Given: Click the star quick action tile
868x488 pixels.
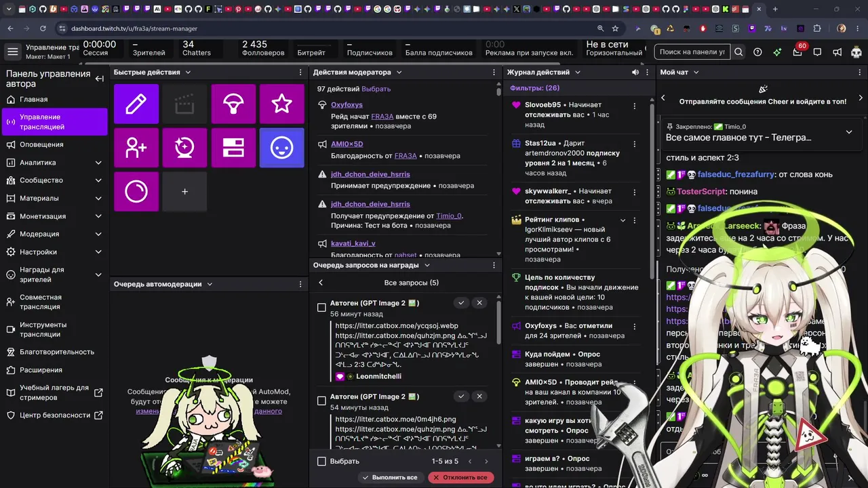Looking at the screenshot, I should (x=282, y=104).
